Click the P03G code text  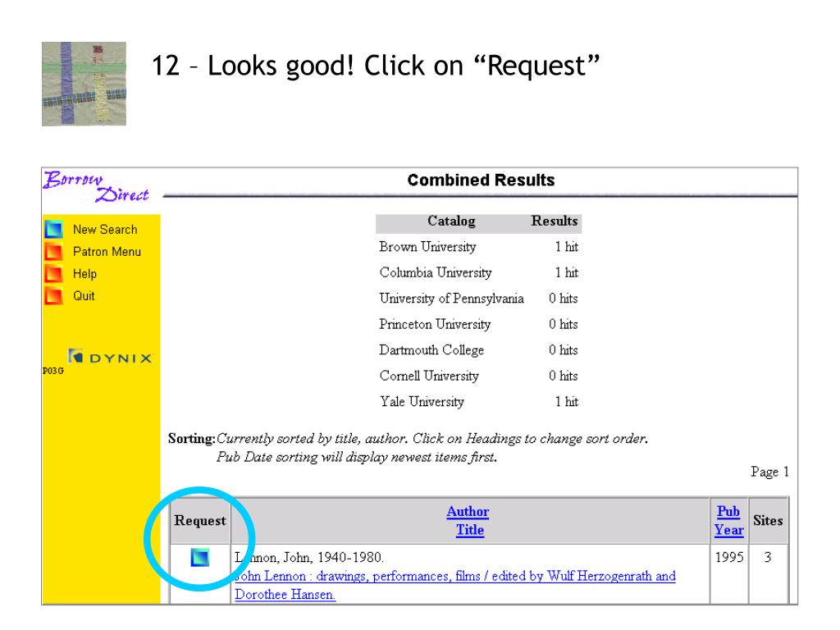pyautogui.click(x=53, y=371)
